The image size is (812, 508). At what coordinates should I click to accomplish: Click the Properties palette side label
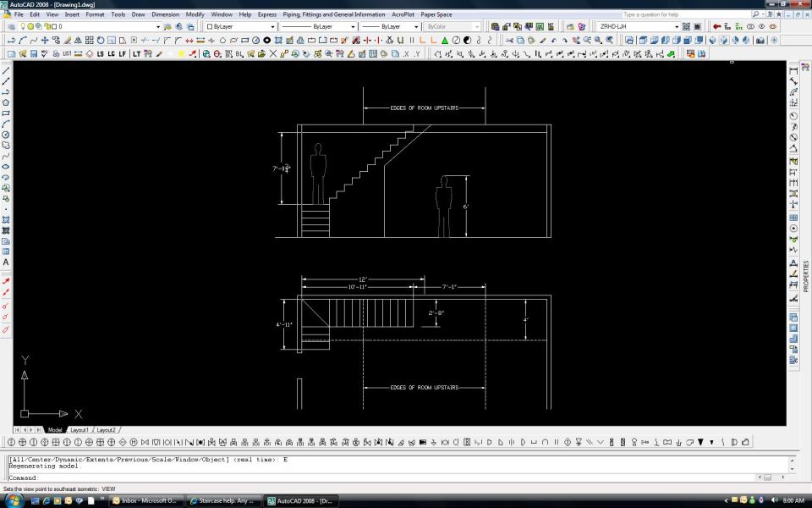pos(805,276)
